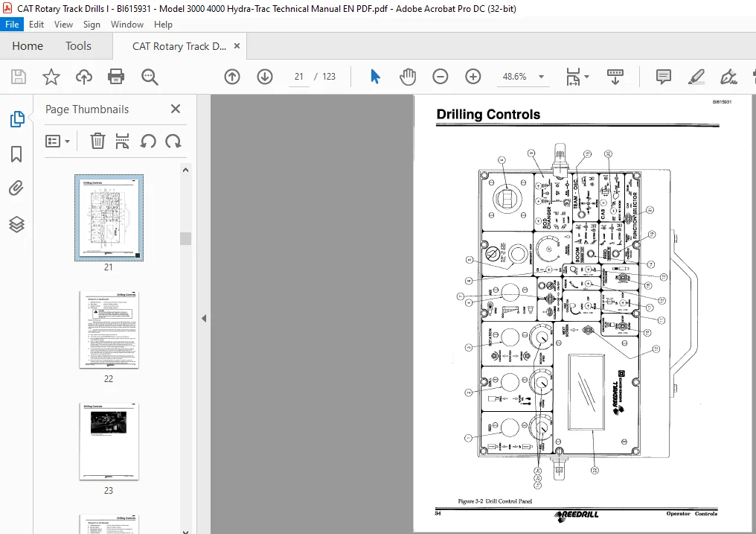The height and width of the screenshot is (534, 756).
Task: Rotate the page clockwise
Action: pos(173,142)
